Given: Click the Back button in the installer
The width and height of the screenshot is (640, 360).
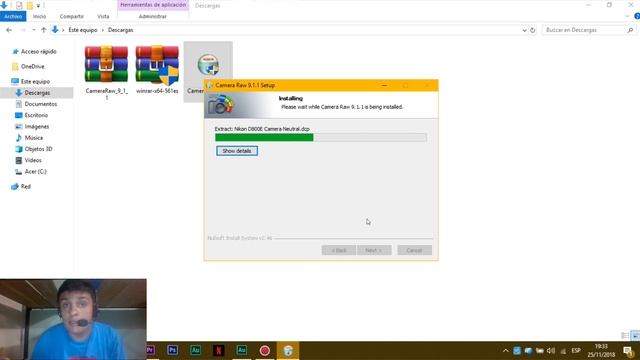Looking at the screenshot, I should (x=338, y=250).
